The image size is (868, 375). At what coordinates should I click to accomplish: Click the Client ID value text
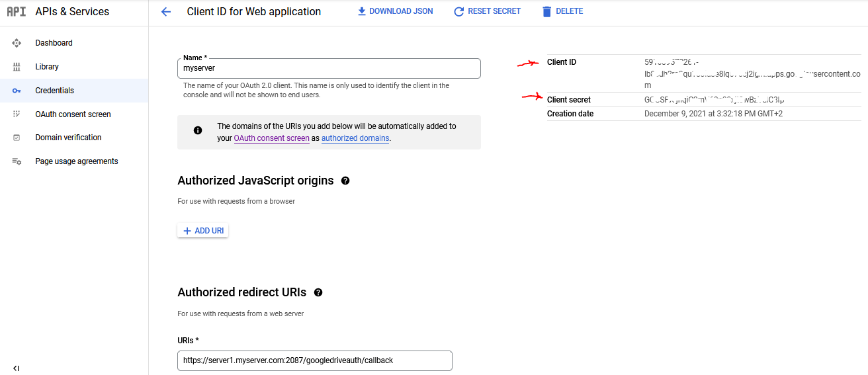click(x=752, y=73)
